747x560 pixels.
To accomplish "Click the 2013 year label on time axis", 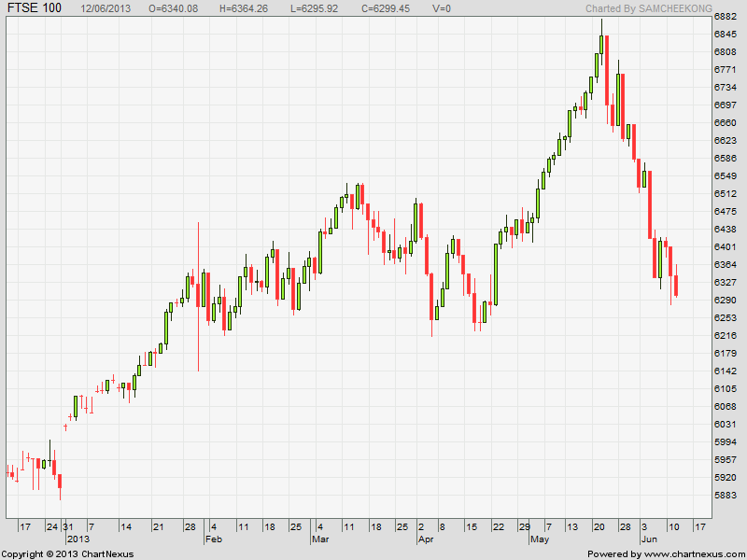I will 78,539.
